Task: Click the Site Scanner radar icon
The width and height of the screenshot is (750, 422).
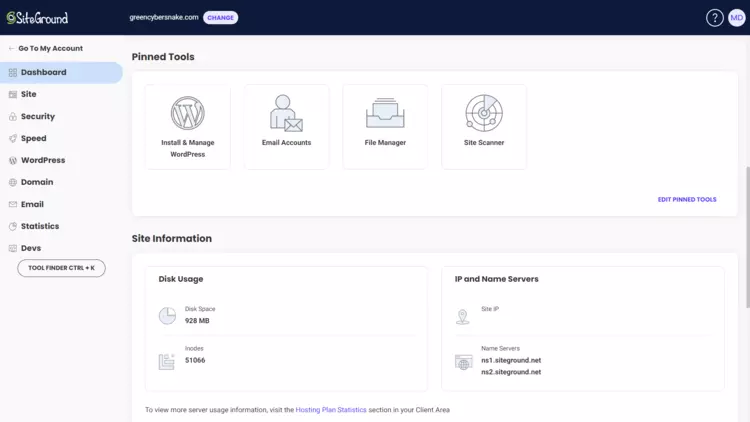Action: (x=484, y=113)
